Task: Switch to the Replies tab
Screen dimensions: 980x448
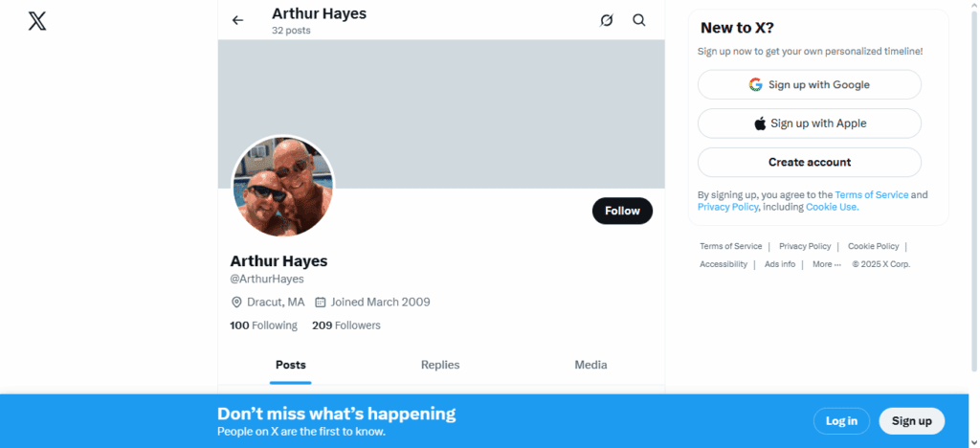Action: [x=440, y=365]
